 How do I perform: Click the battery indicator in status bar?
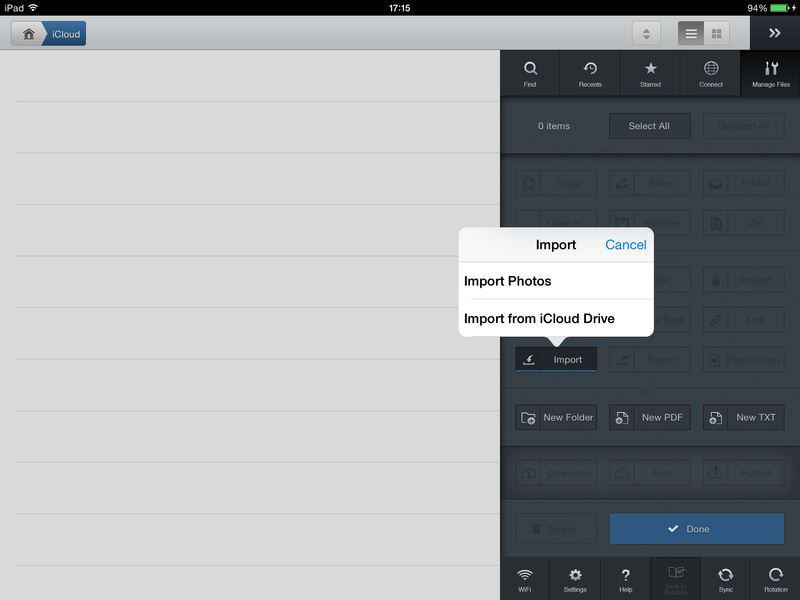point(780,8)
